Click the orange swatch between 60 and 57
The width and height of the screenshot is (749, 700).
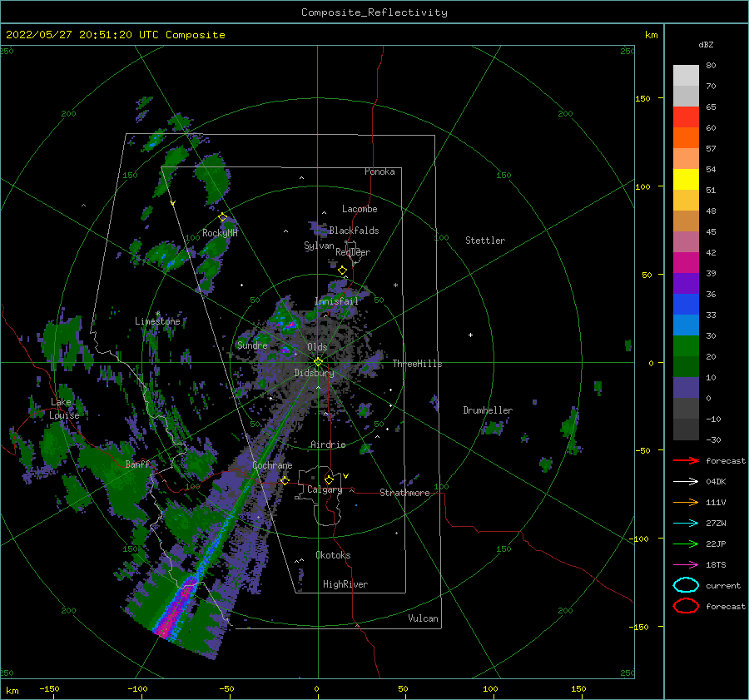(x=686, y=137)
